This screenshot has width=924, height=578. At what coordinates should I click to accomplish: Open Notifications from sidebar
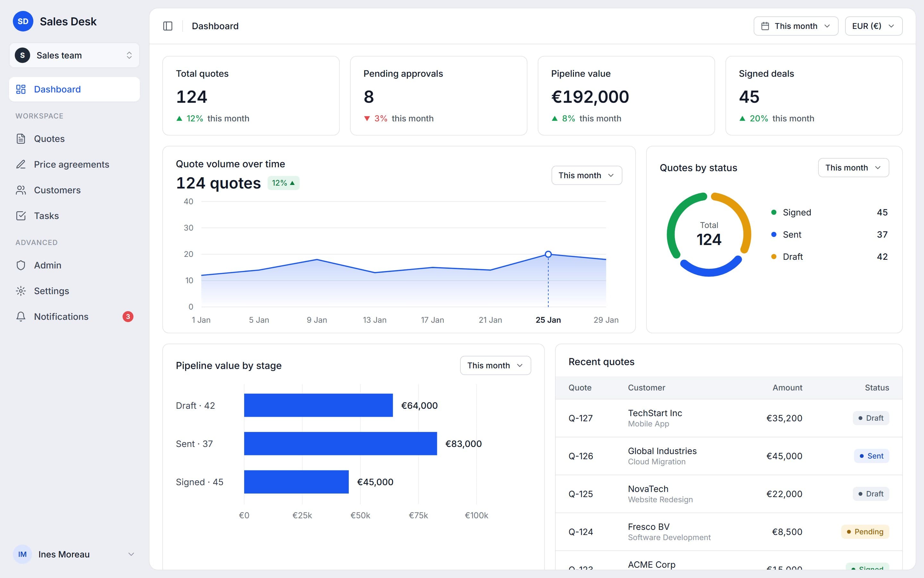[x=74, y=317]
